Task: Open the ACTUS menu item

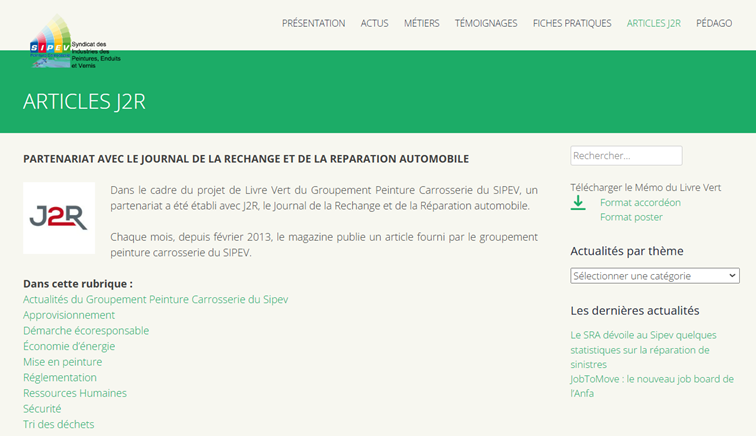Action: click(x=374, y=23)
